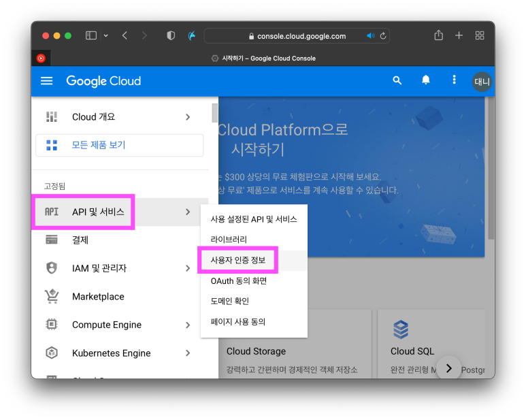Click the Cloud SQL stacked layers icon

pyautogui.click(x=401, y=329)
